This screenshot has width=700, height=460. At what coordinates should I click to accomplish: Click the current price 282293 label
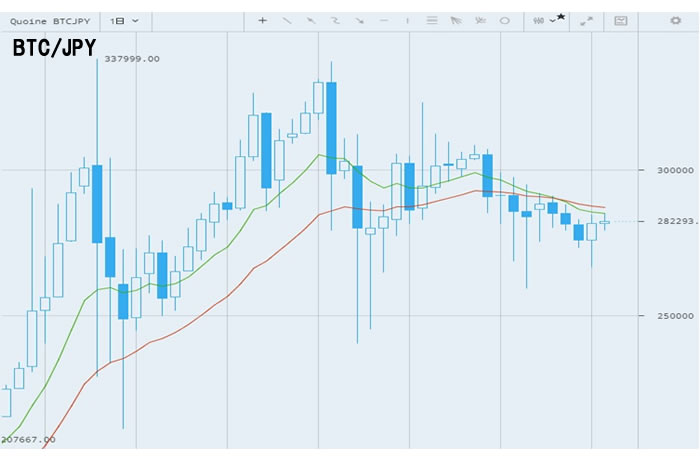point(677,221)
